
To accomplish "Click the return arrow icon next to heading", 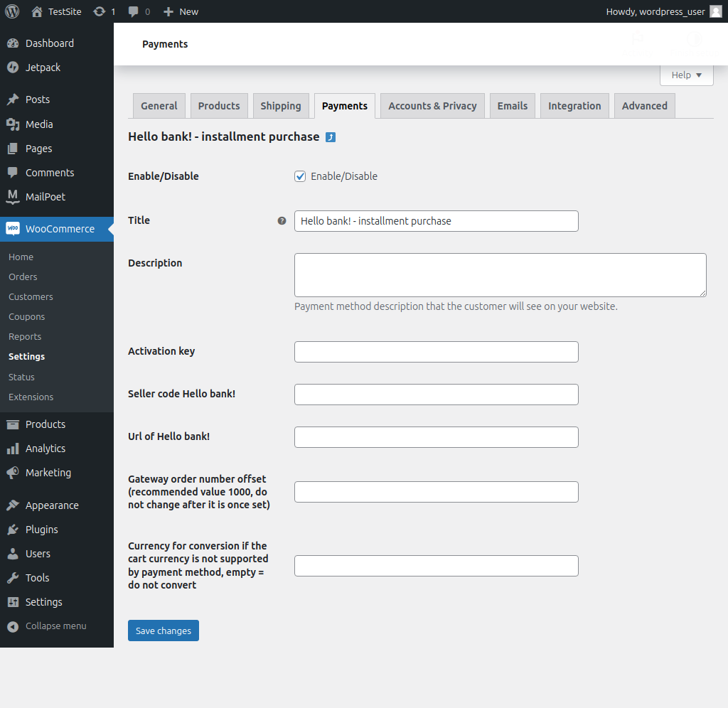I will [331, 137].
